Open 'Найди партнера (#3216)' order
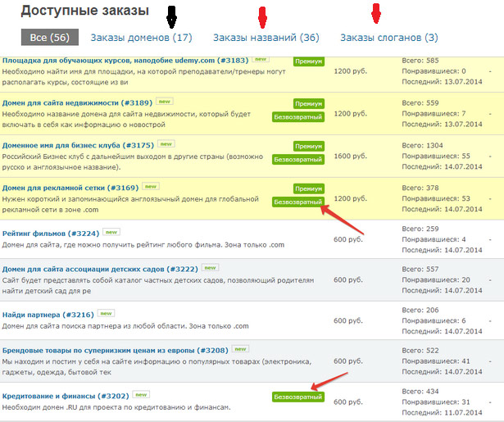 (x=48, y=314)
